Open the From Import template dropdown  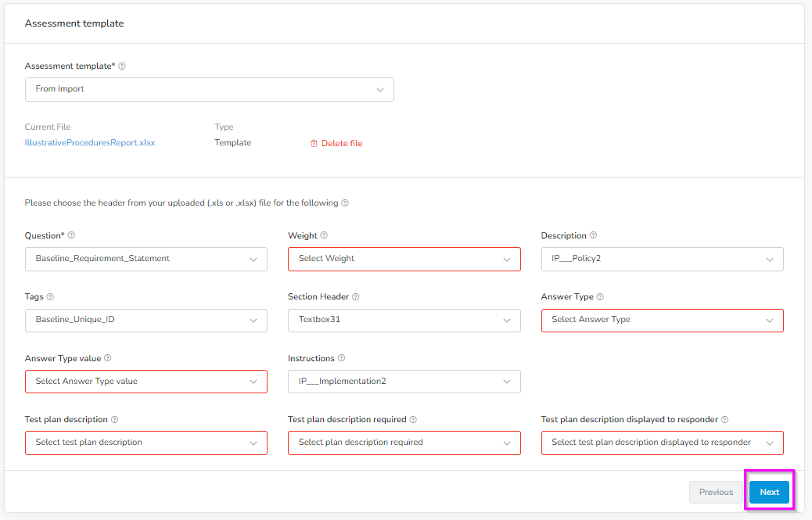(x=209, y=89)
